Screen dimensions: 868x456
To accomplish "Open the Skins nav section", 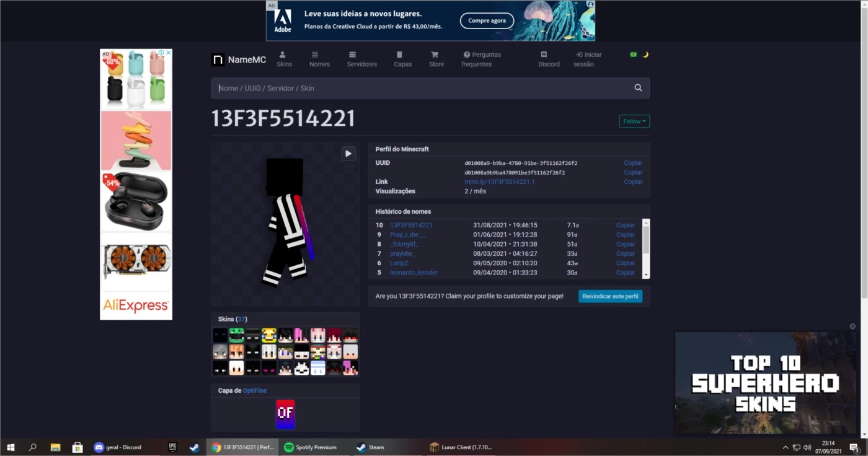I will click(x=284, y=59).
